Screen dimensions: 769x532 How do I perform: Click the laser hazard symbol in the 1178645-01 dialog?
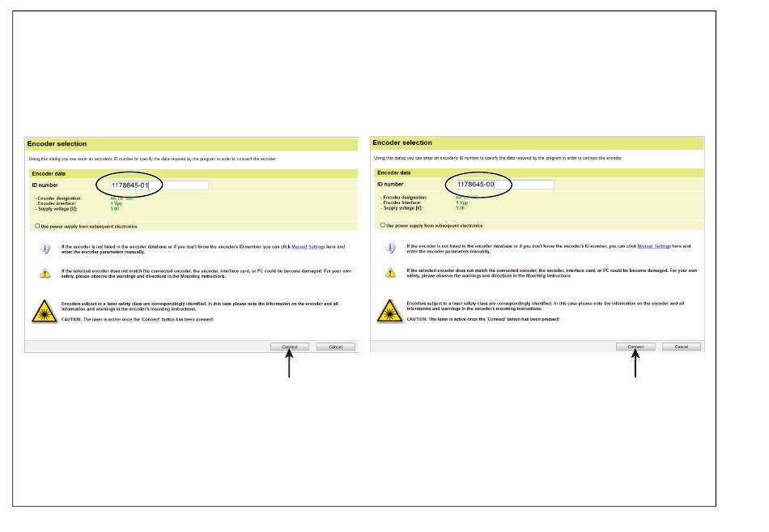click(x=45, y=311)
